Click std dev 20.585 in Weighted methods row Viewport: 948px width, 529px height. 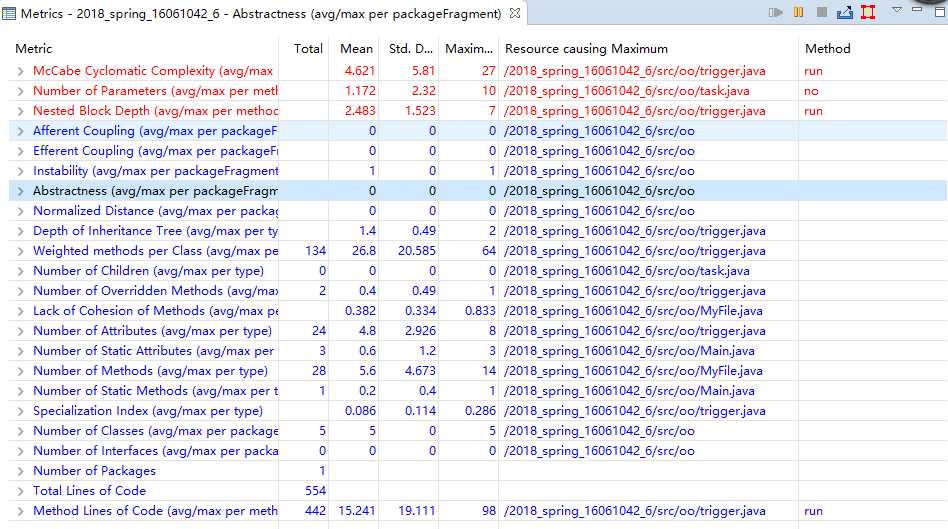click(x=417, y=250)
